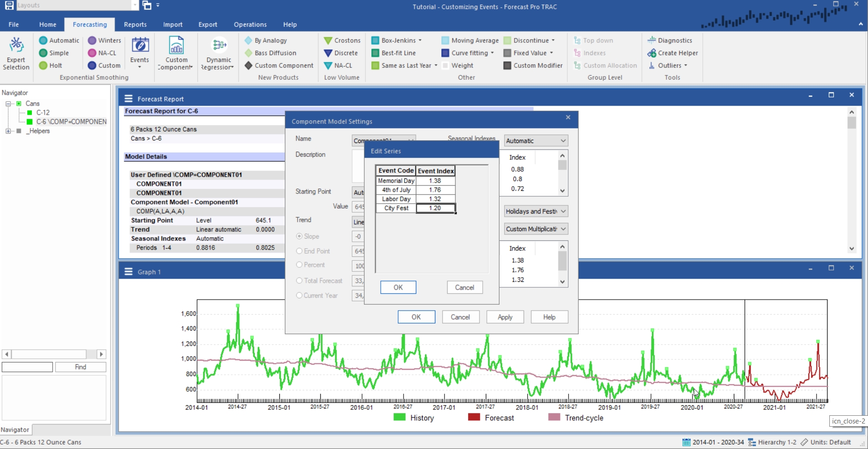Screen dimensions: 868x449
Task: Open Dynamic Regression tool
Action: point(218,54)
